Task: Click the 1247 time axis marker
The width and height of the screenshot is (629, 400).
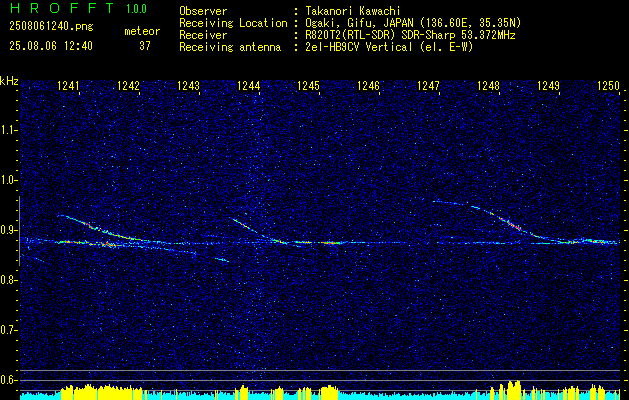Action: click(x=428, y=85)
